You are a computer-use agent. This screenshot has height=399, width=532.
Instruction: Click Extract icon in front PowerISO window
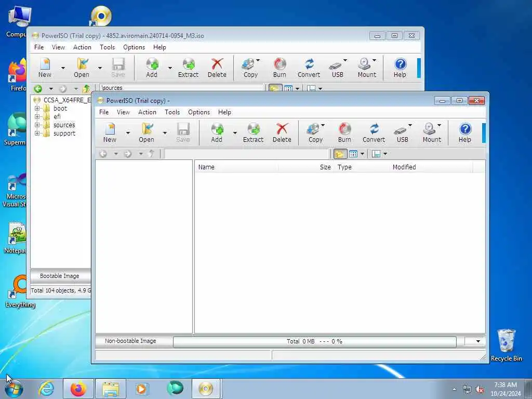[253, 132]
